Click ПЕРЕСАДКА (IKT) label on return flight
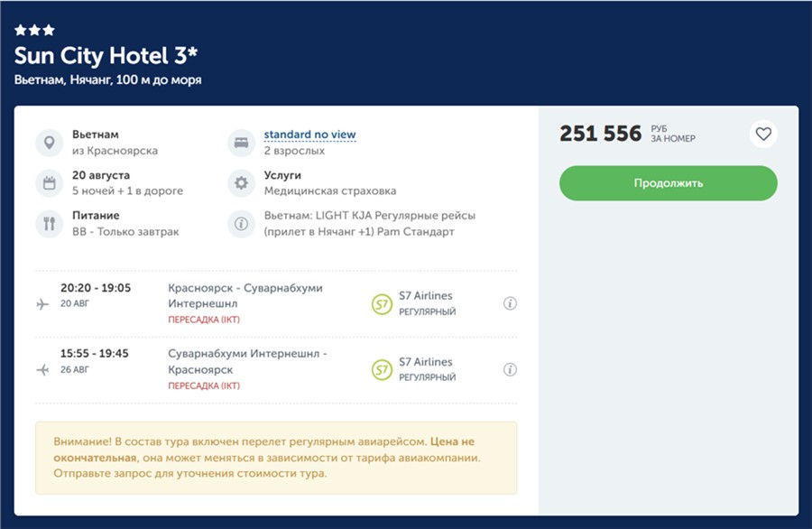Viewport: 812px width, 529px height. tap(204, 385)
